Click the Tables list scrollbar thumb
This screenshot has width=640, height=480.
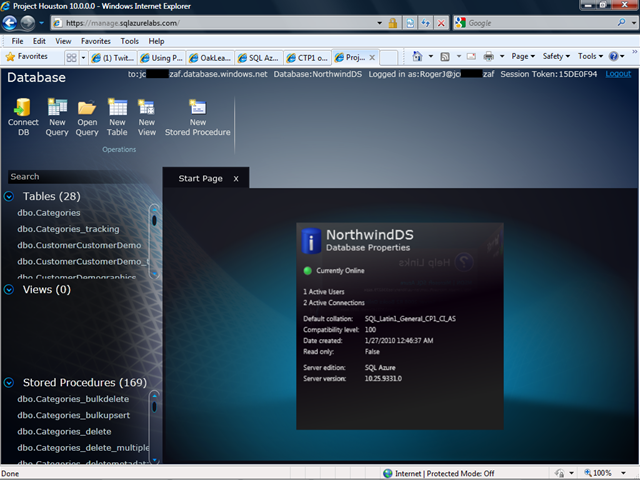click(x=154, y=220)
